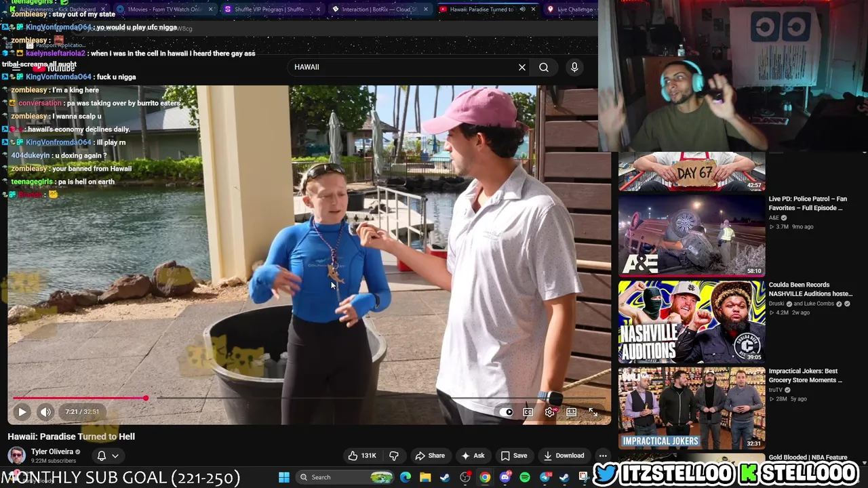Submit search with magnifier button
This screenshot has height=488, width=868.
pyautogui.click(x=544, y=67)
